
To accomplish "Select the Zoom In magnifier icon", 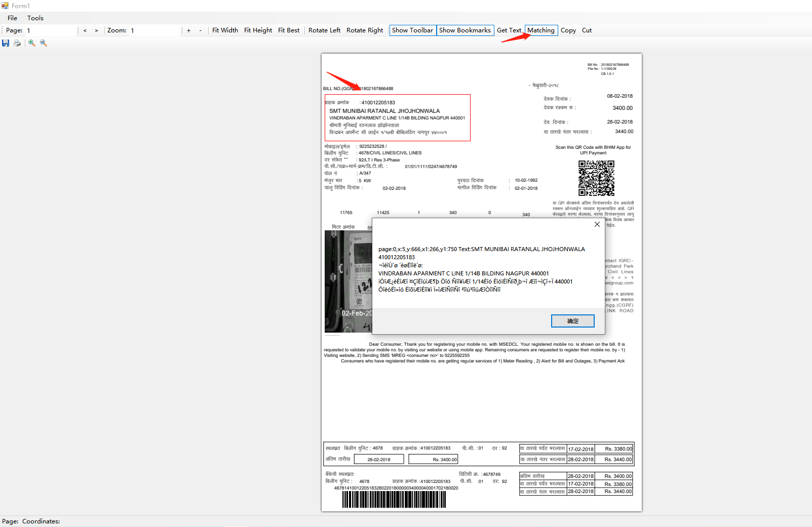I will pos(32,43).
